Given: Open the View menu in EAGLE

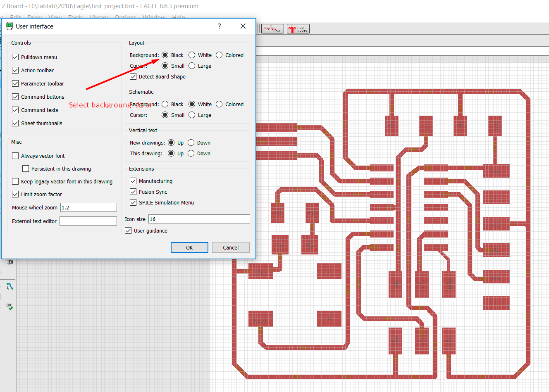Looking at the screenshot, I should click(x=55, y=17).
